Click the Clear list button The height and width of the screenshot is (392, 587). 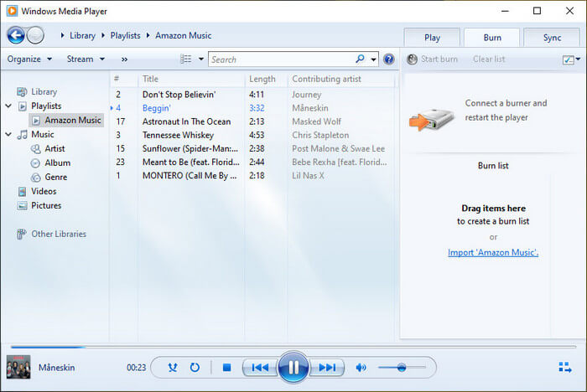[x=489, y=59]
